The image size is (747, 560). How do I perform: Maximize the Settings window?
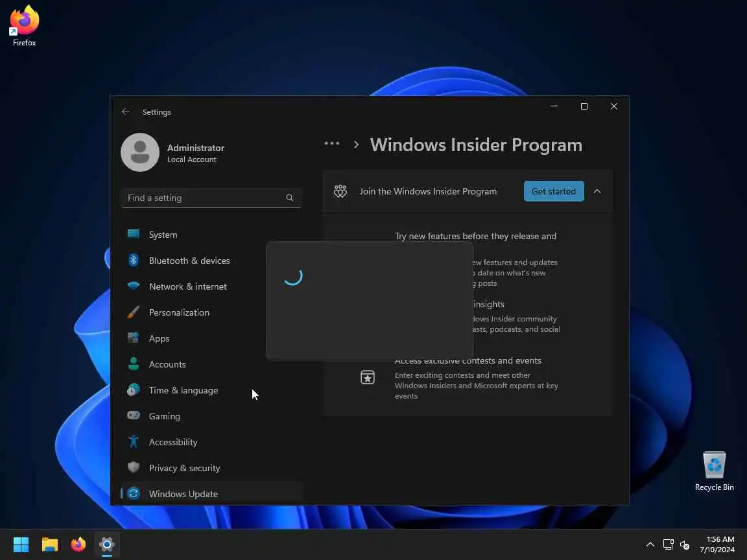tap(584, 106)
